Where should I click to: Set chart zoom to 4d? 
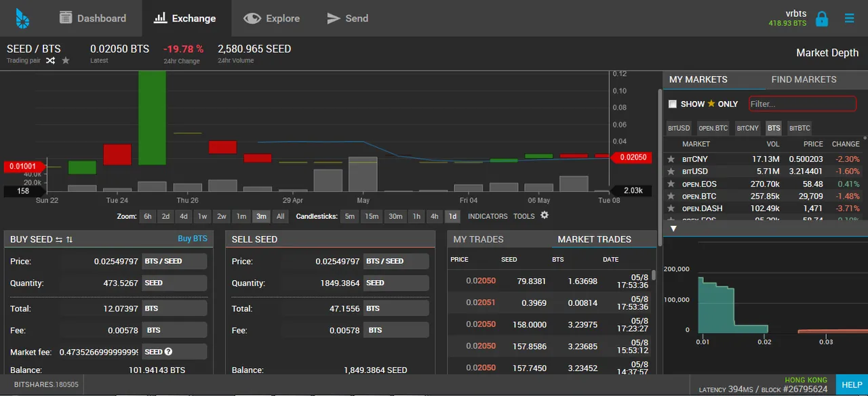[184, 216]
